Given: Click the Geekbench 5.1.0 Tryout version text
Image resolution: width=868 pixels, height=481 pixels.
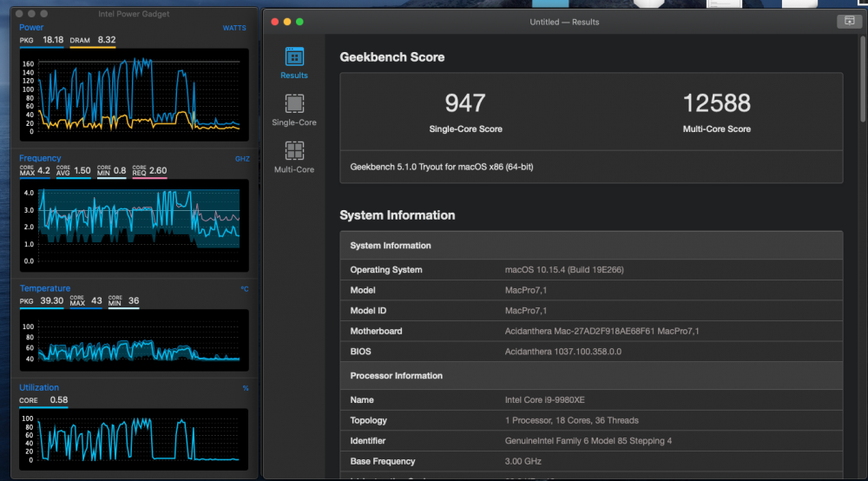Looking at the screenshot, I should point(442,167).
